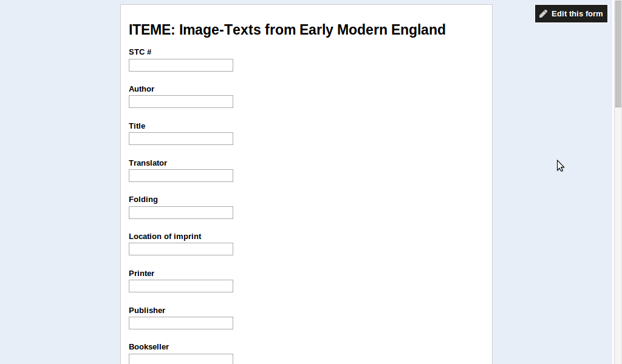Click the 'Translator' label text
622x364 pixels.
tap(148, 163)
